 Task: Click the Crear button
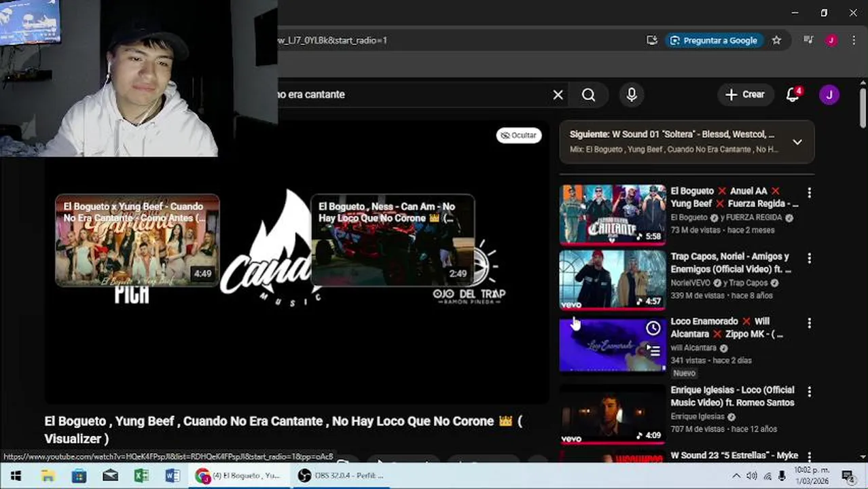[745, 95]
